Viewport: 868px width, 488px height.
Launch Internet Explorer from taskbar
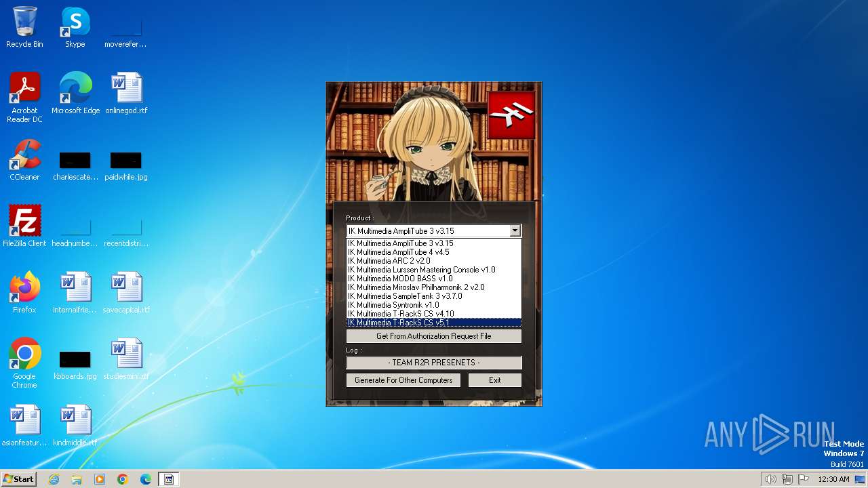click(x=54, y=479)
